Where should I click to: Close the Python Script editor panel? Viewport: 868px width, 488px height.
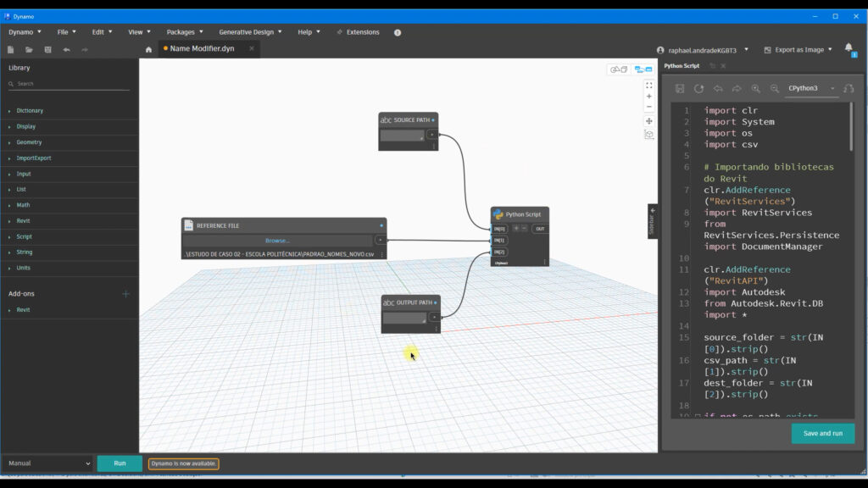point(723,66)
